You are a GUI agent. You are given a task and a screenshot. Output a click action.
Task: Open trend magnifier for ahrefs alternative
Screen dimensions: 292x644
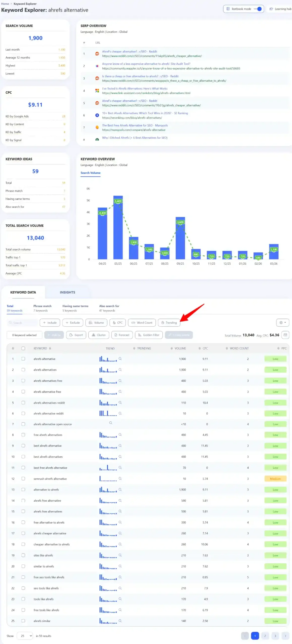point(120,359)
